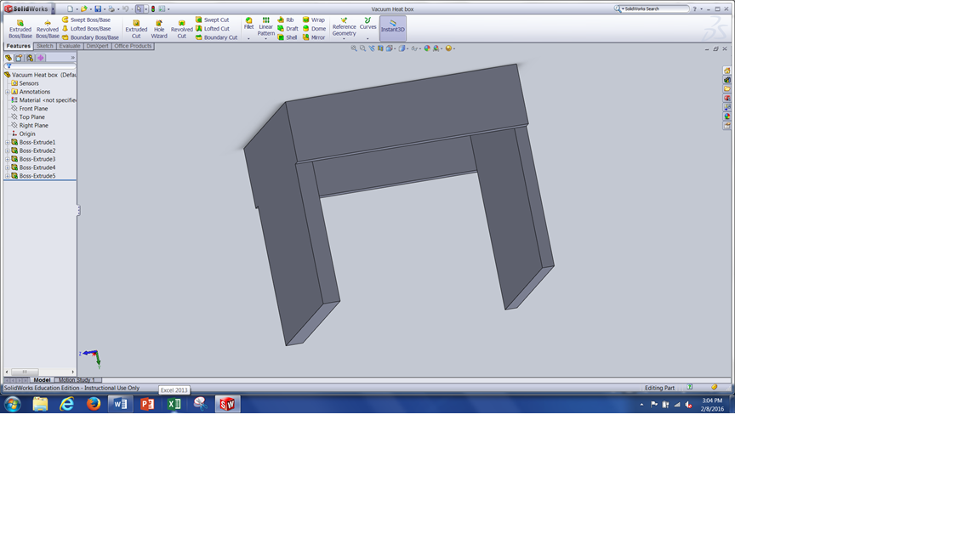Open the DimXpertManager panel tab
Image resolution: width=980 pixels, height=551 pixels.
pos(40,58)
